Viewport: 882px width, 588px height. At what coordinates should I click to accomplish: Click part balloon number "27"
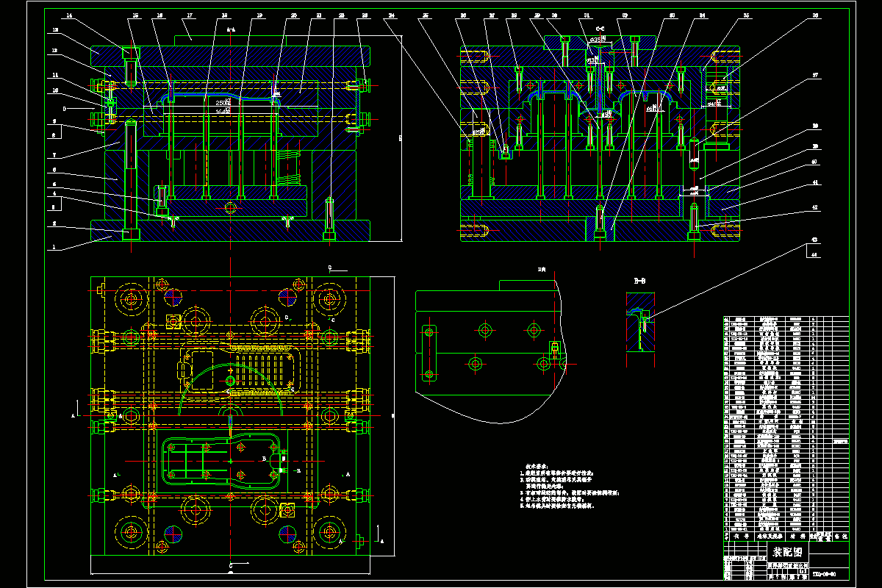click(x=492, y=15)
